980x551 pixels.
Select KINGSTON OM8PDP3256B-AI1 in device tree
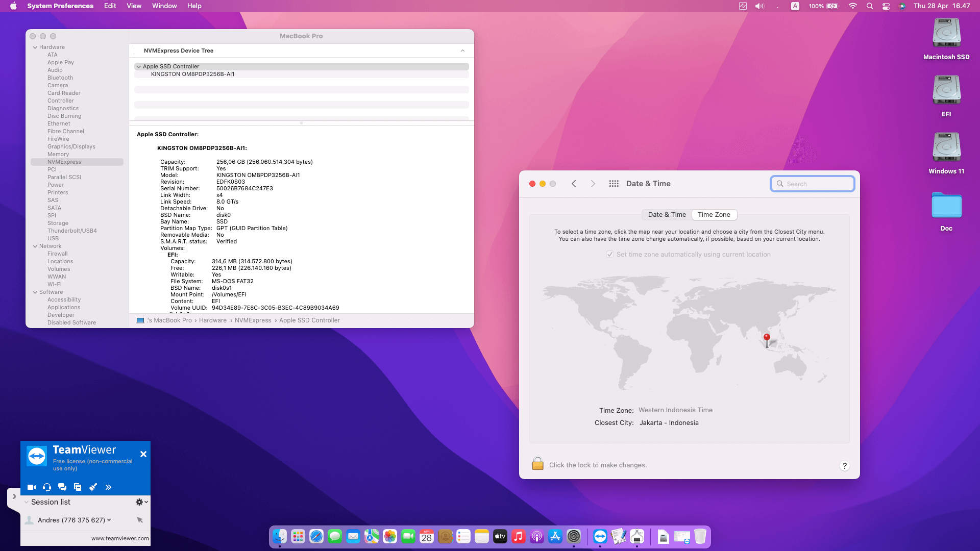coord(302,74)
